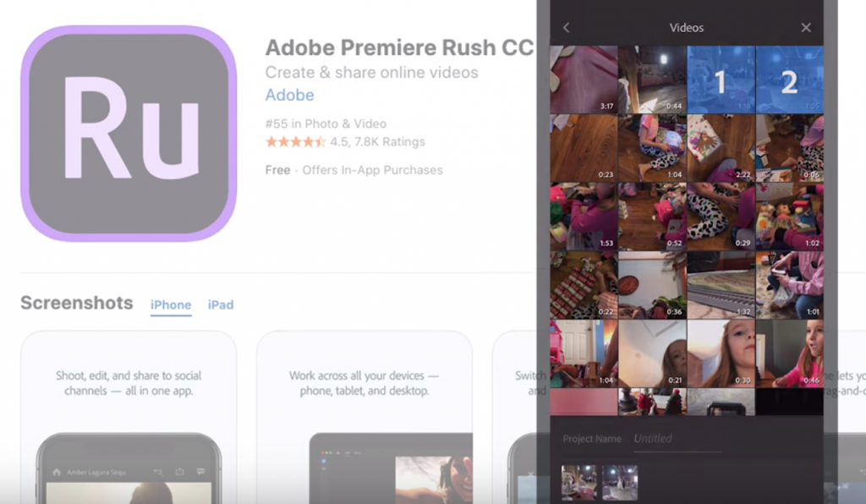
Task: Click the Adobe Premiere Rush app icon
Action: tap(129, 134)
